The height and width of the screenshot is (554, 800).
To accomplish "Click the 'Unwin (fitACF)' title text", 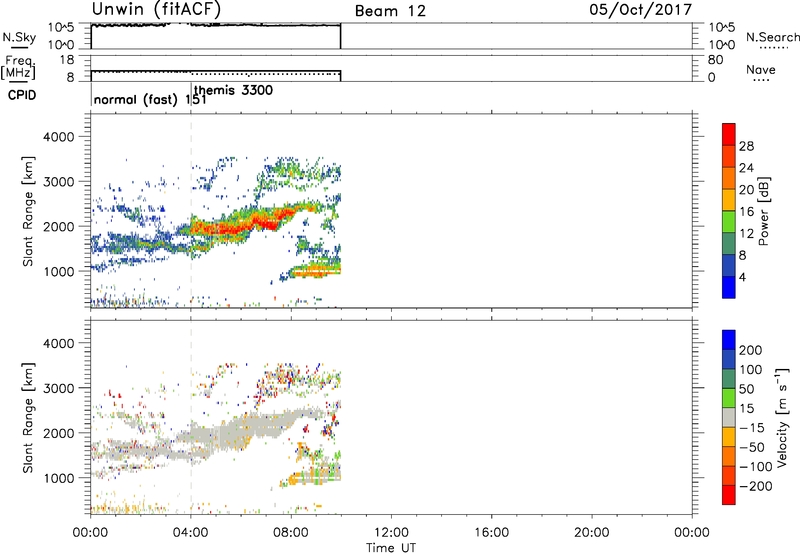I will pyautogui.click(x=156, y=9).
